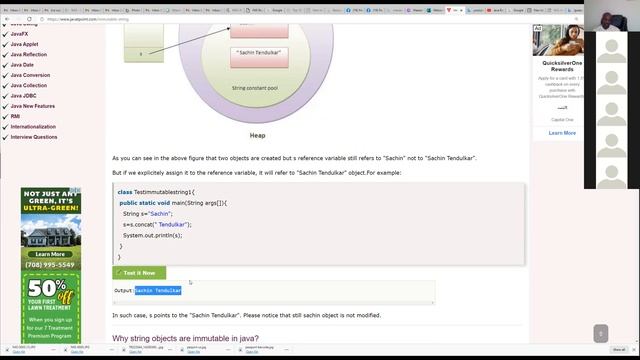The height and width of the screenshot is (360, 640).
Task: Click checkmark icon beside Java Date
Action: click(x=5, y=65)
